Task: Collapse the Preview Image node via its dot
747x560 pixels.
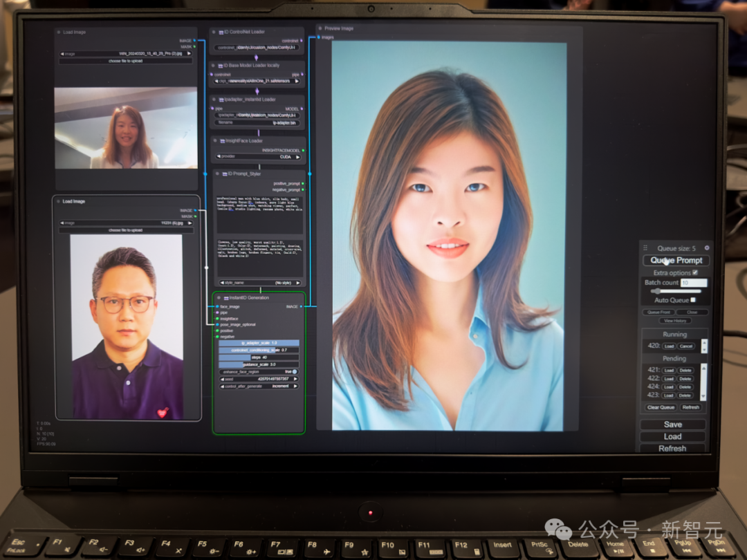Action: pos(320,28)
